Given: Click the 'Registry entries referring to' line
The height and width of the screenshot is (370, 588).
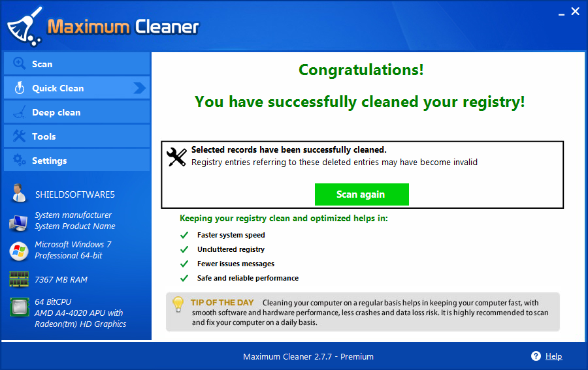Looking at the screenshot, I should [x=335, y=162].
